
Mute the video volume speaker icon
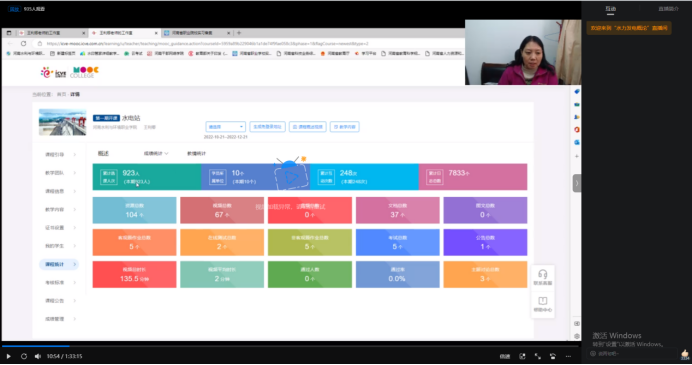coord(38,356)
